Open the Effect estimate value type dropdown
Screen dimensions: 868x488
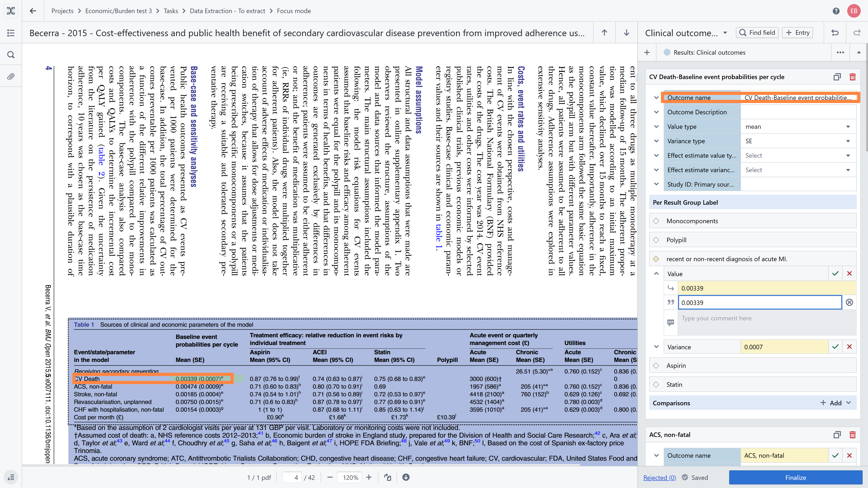[798, 155]
